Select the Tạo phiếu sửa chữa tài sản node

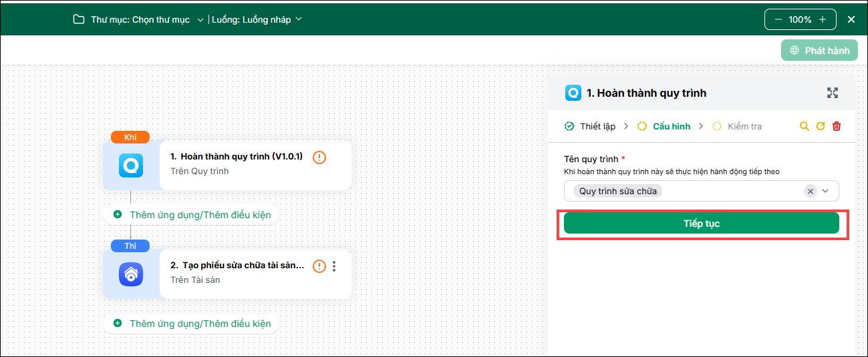click(227, 273)
